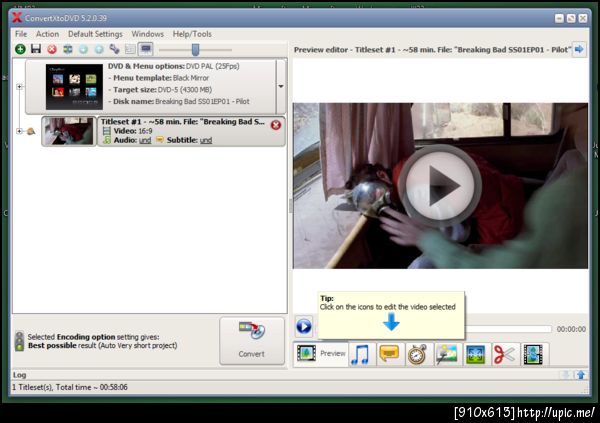Remove Titleset #1 with red X icon

click(276, 125)
